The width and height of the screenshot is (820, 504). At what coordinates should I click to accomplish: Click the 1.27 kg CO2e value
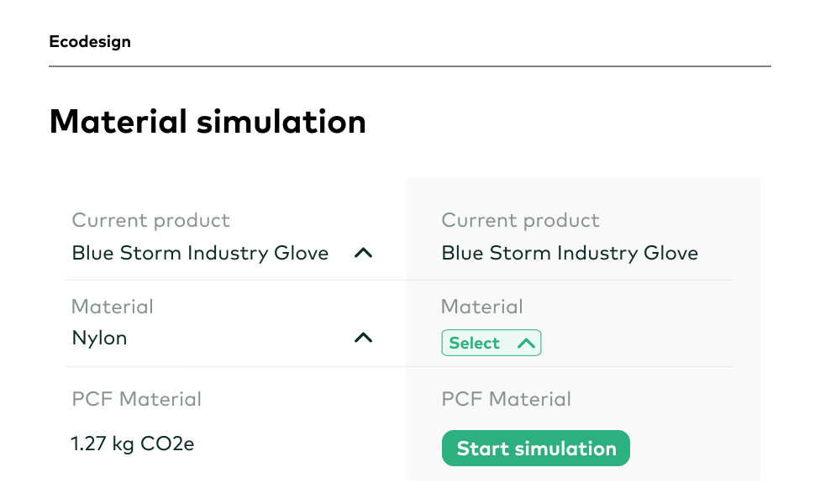pyautogui.click(x=133, y=444)
